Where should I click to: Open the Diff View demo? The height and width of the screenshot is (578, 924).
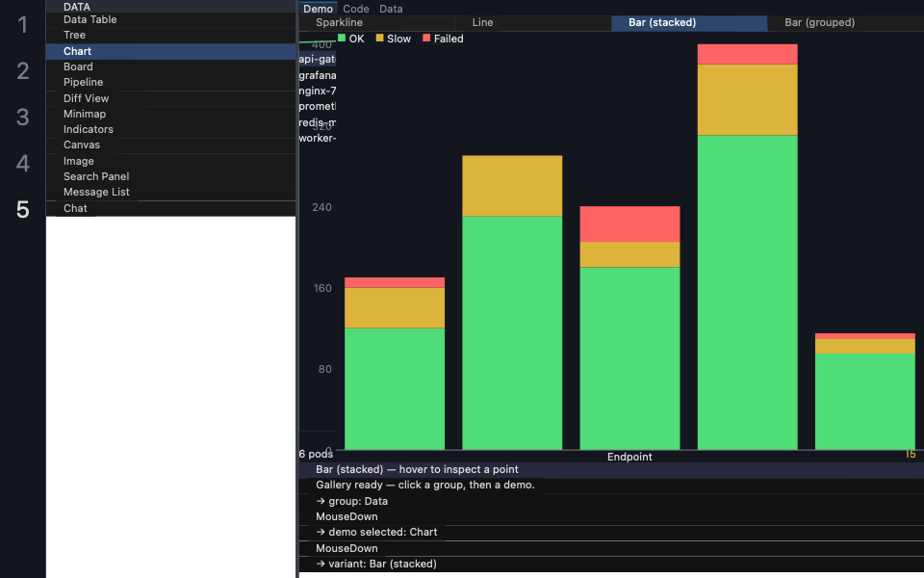[x=171, y=98]
